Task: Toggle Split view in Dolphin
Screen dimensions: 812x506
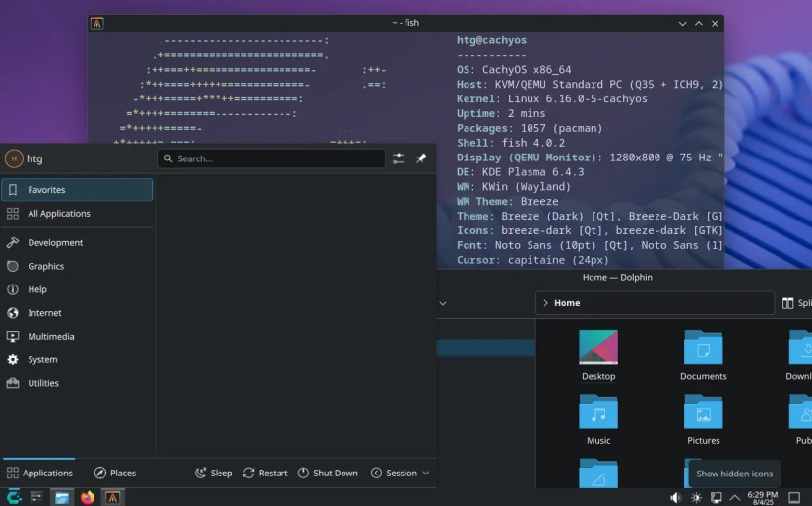Action: click(x=796, y=303)
